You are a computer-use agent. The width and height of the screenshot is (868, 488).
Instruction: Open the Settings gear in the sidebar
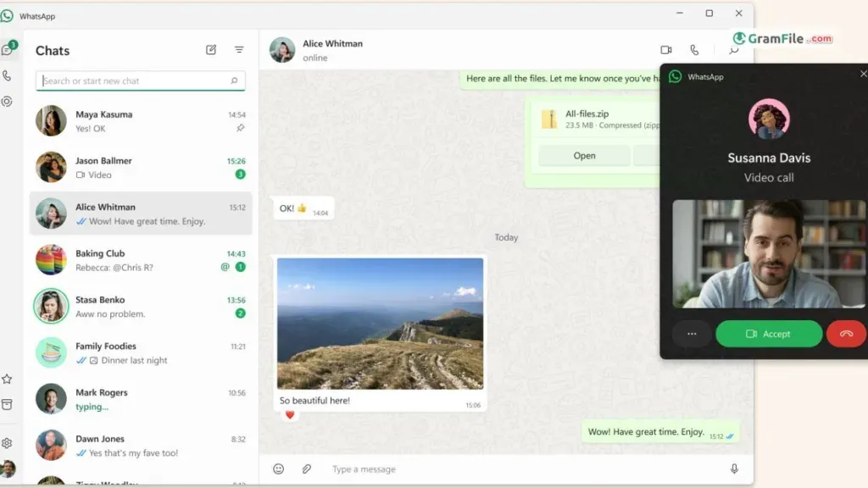click(x=7, y=443)
